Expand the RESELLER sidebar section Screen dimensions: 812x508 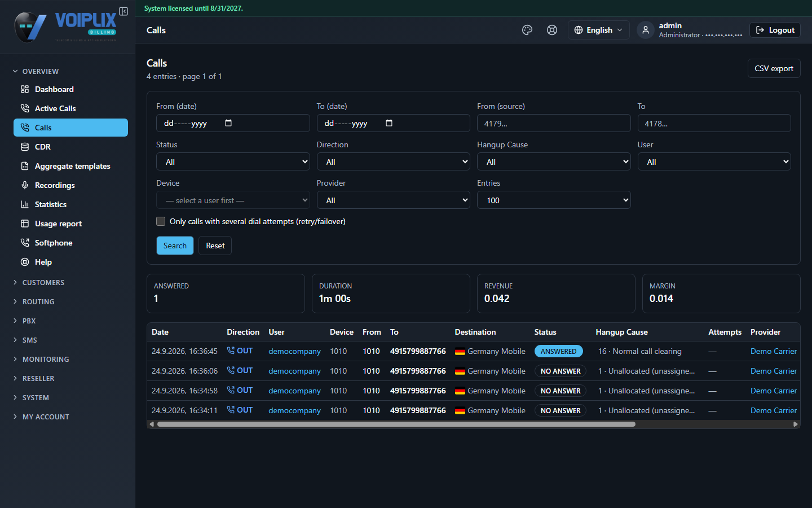tap(34, 378)
